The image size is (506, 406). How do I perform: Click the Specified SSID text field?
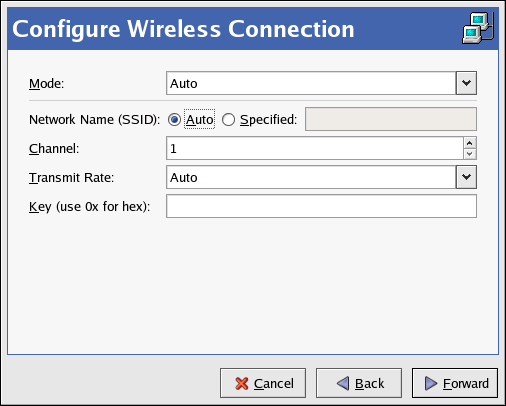point(391,119)
